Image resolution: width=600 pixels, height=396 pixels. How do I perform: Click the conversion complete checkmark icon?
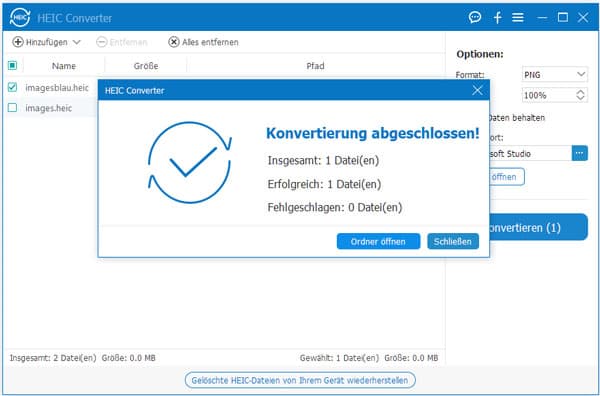coord(190,163)
